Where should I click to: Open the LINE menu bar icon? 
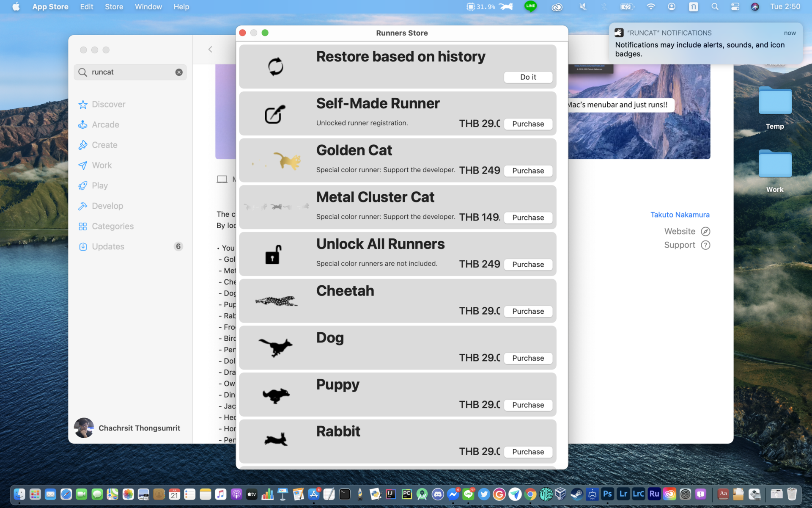(530, 6)
